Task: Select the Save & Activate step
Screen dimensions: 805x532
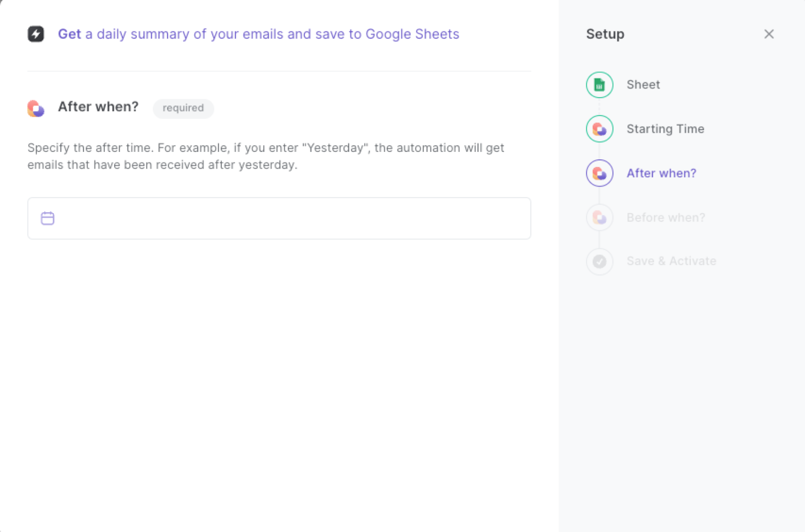Action: pos(671,261)
